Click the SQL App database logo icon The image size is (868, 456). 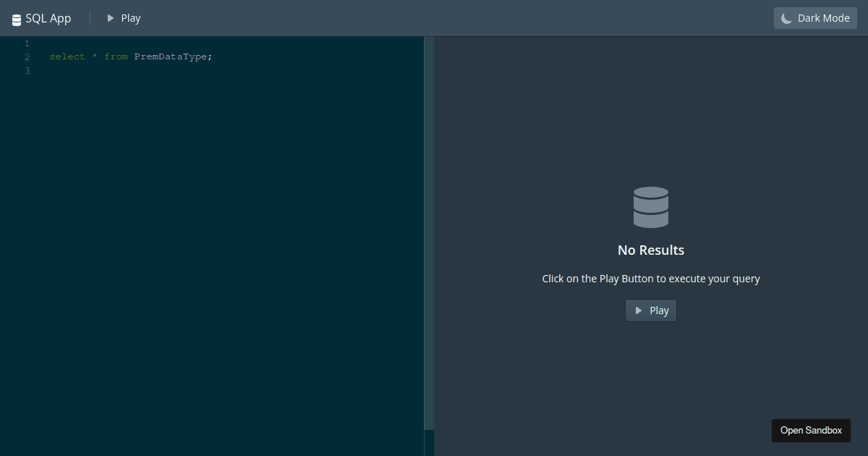coord(17,20)
